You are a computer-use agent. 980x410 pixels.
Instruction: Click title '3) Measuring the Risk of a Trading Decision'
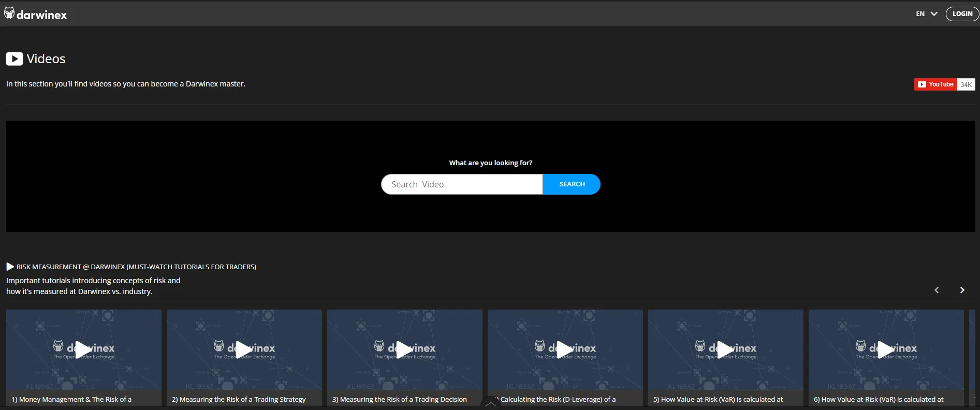pos(399,400)
